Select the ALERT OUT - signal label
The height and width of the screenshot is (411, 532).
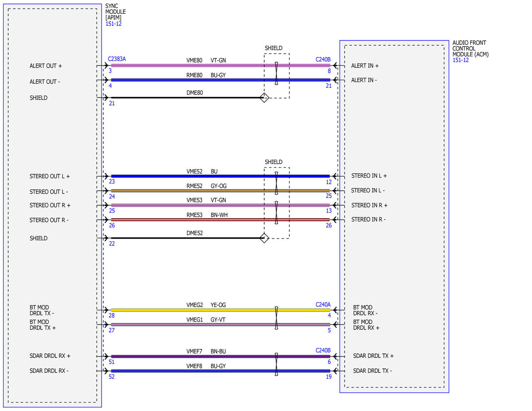[x=45, y=82]
